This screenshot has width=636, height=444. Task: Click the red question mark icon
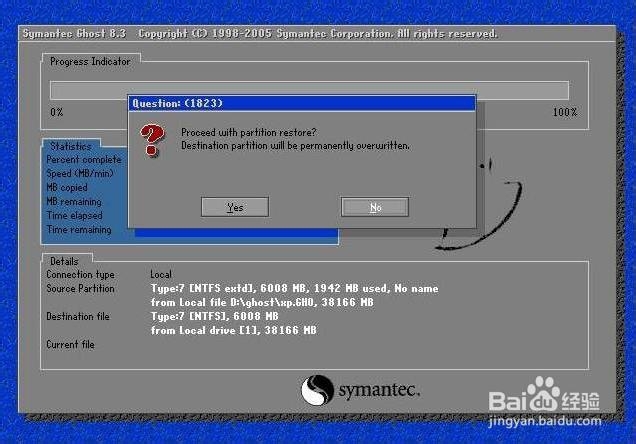[152, 140]
